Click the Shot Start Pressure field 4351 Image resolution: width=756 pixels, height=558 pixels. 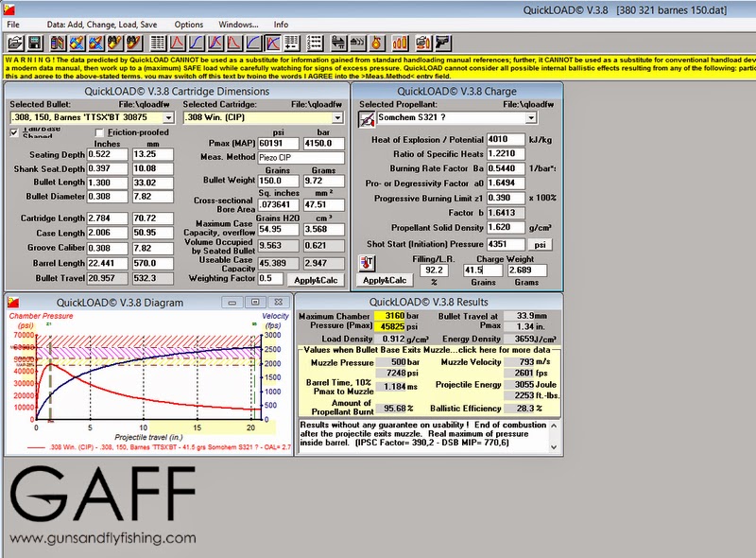click(506, 244)
